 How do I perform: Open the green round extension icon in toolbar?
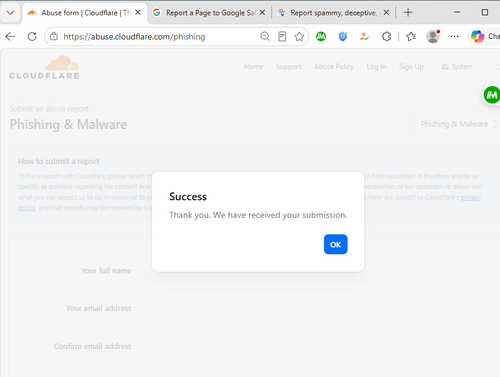pos(321,36)
